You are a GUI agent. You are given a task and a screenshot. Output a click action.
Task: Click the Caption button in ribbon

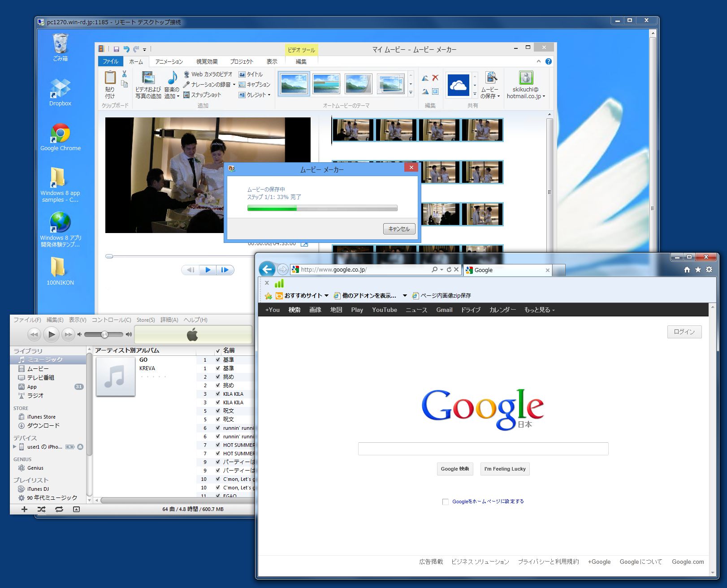255,84
